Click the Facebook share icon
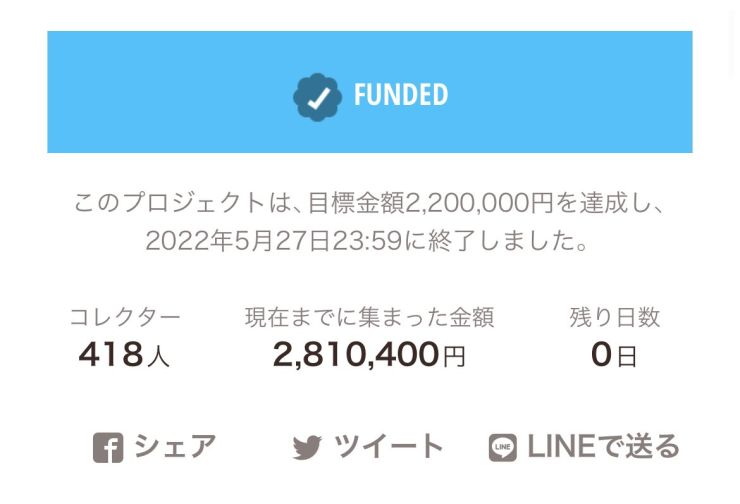This screenshot has height=504, width=740. tap(108, 447)
